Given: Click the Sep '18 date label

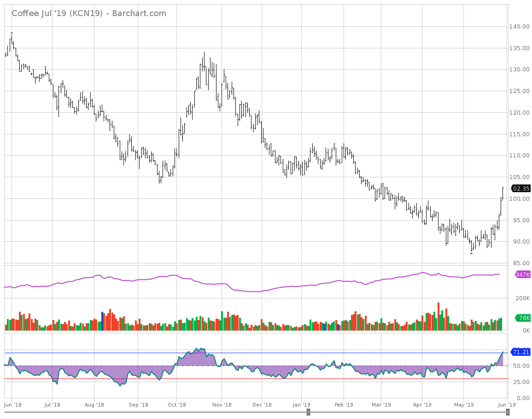Looking at the screenshot, I should coord(139,404).
